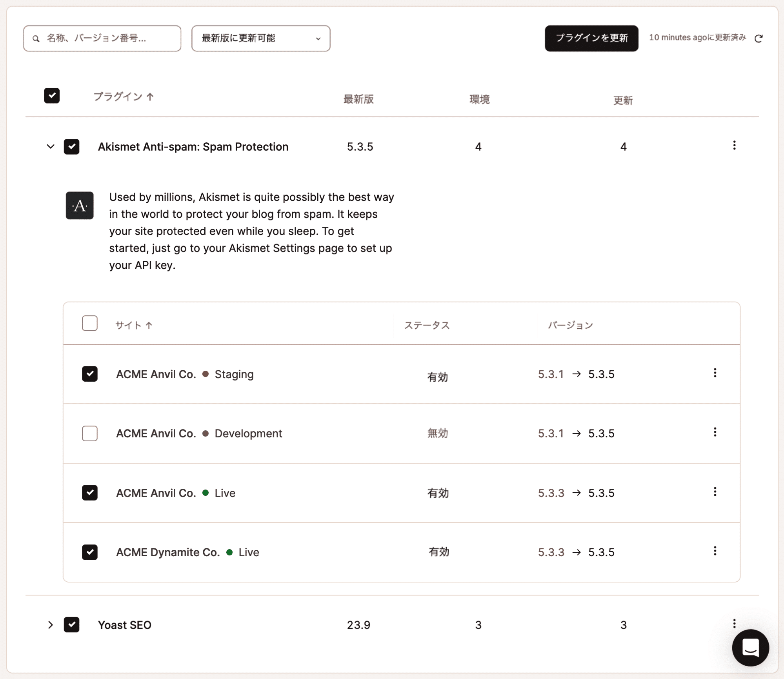Open the chat support bubble
Viewport: 784px width, 679px height.
pos(750,648)
